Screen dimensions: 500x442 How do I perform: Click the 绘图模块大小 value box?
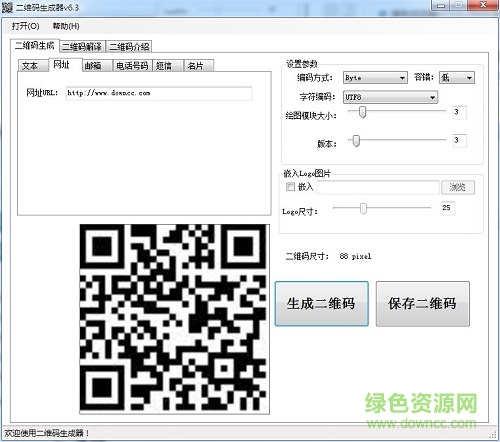coord(460,112)
